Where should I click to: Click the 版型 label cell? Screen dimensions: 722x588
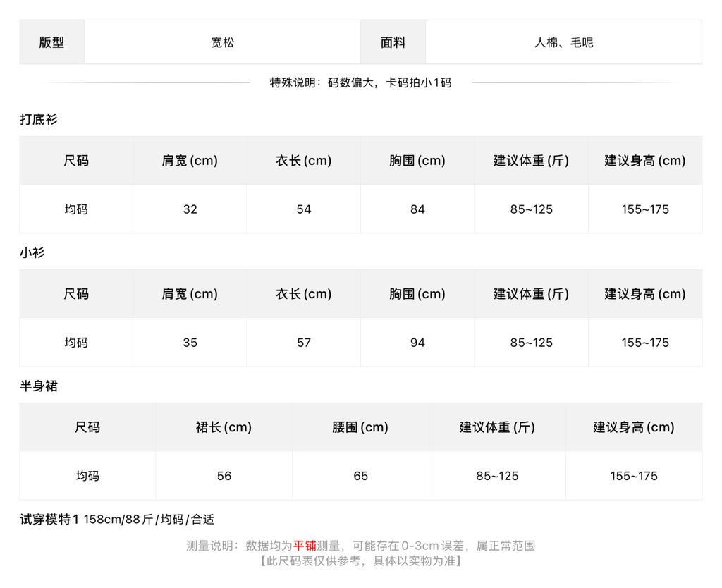pos(51,42)
